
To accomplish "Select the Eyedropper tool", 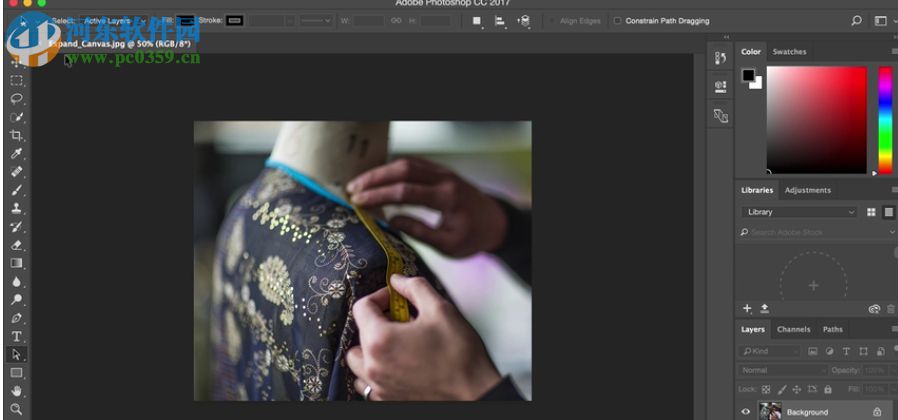I will (16, 154).
